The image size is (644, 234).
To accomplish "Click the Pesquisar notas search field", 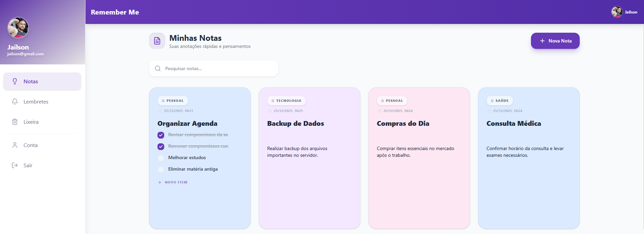I will pos(213,68).
